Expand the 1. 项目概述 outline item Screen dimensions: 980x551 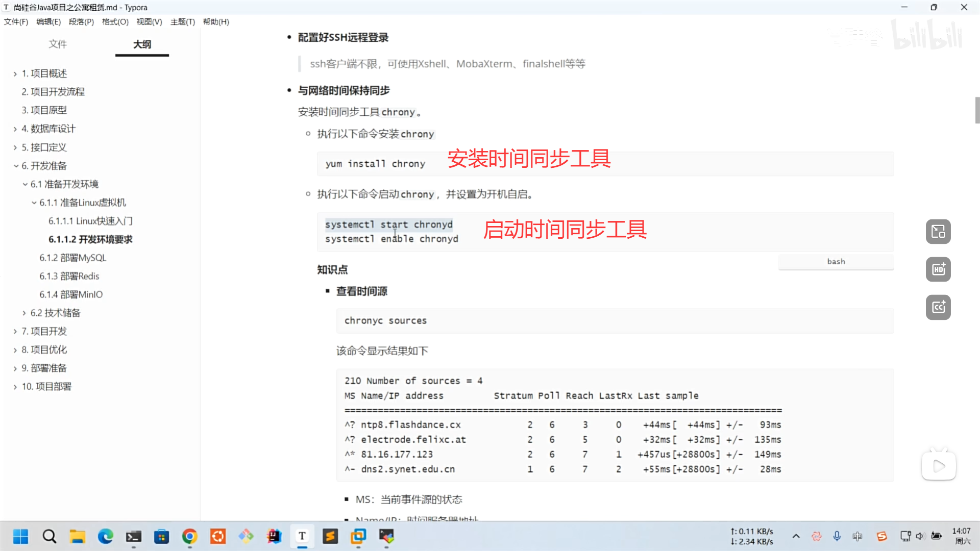15,74
